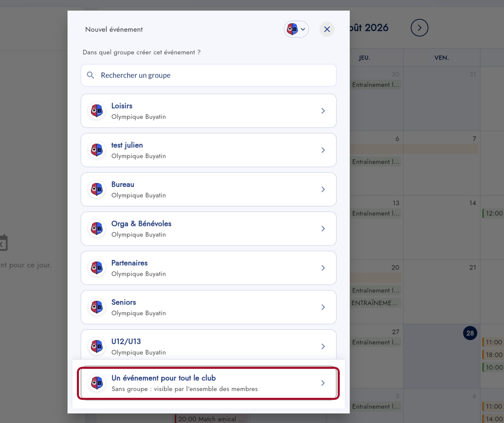Open the U12/U13 row chevron

[323, 346]
